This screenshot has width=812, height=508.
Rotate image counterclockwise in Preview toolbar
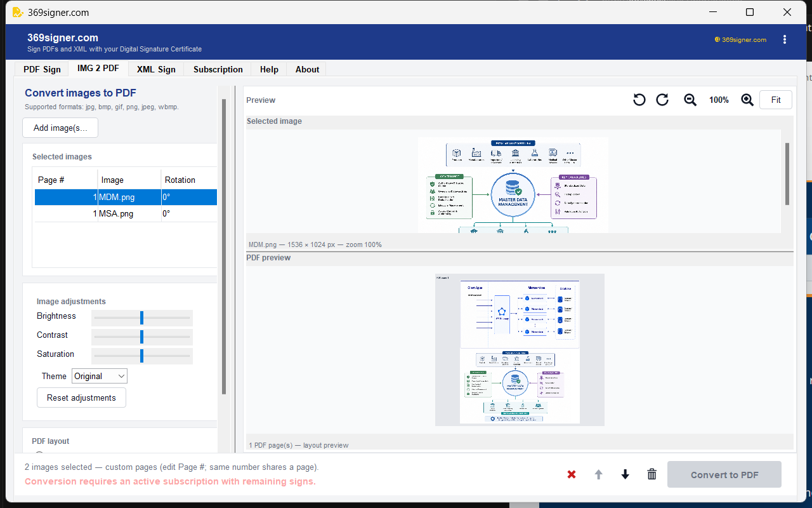click(639, 100)
